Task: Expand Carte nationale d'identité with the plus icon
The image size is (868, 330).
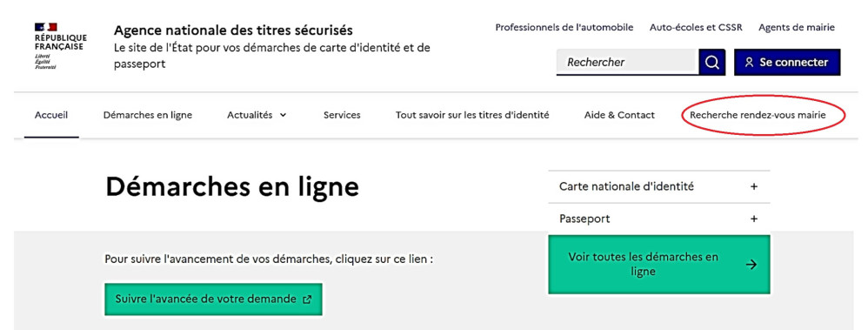Action: [x=753, y=187]
